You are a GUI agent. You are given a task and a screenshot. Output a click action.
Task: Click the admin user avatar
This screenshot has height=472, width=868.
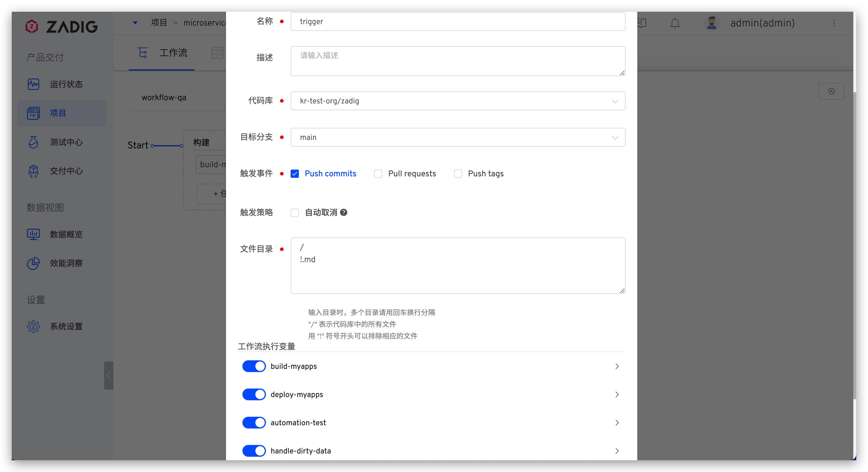coord(711,23)
